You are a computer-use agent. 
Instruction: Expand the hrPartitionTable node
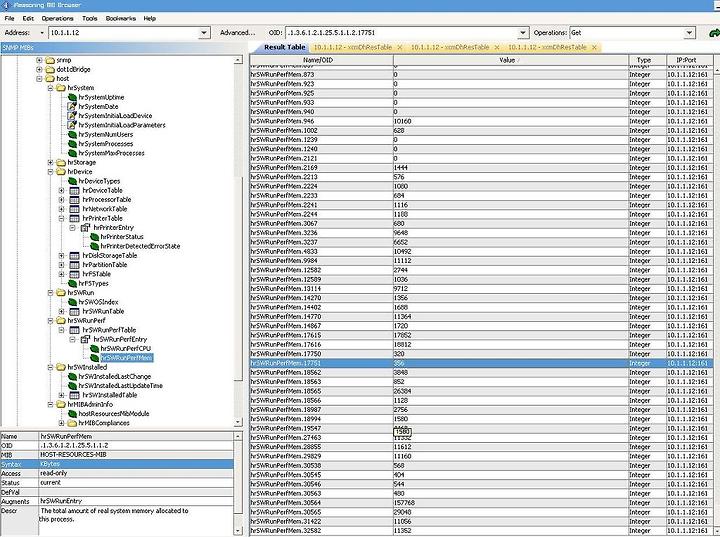click(62, 265)
